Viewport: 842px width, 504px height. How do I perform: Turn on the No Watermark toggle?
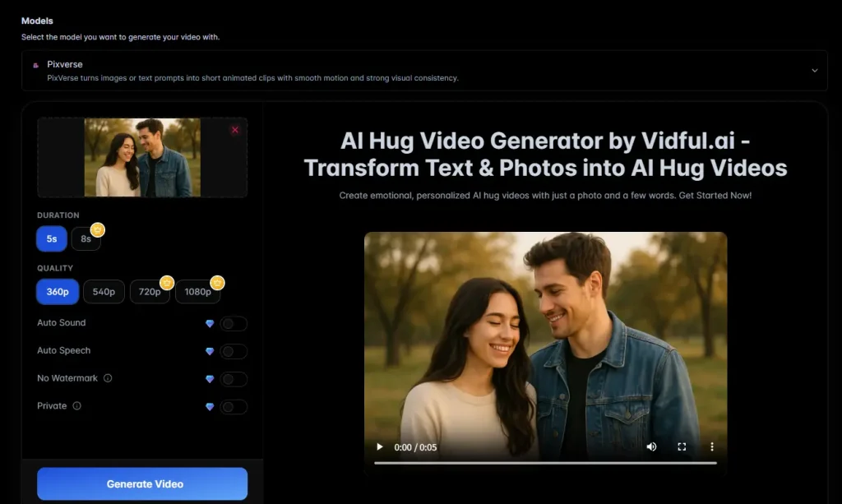point(233,379)
